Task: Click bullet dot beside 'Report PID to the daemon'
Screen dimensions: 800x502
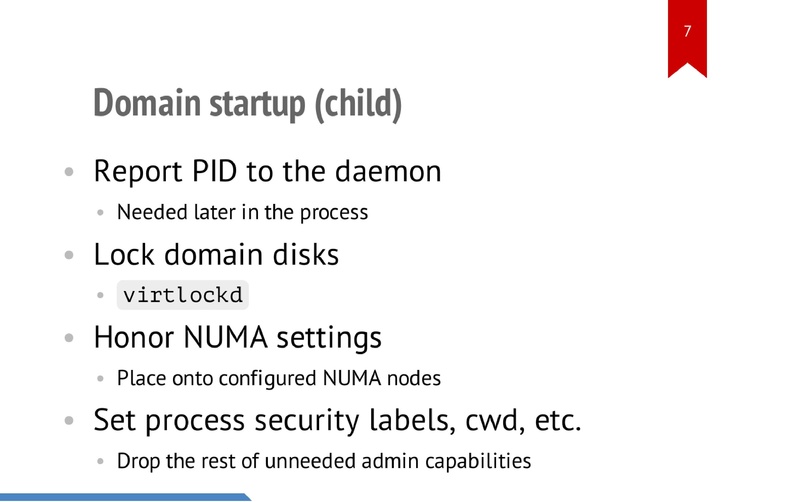Action: 69,172
